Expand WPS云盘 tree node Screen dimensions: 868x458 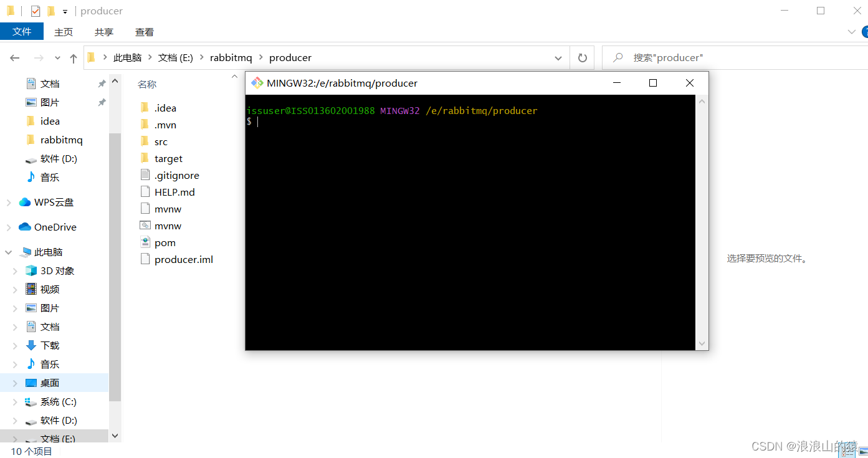pyautogui.click(x=9, y=203)
